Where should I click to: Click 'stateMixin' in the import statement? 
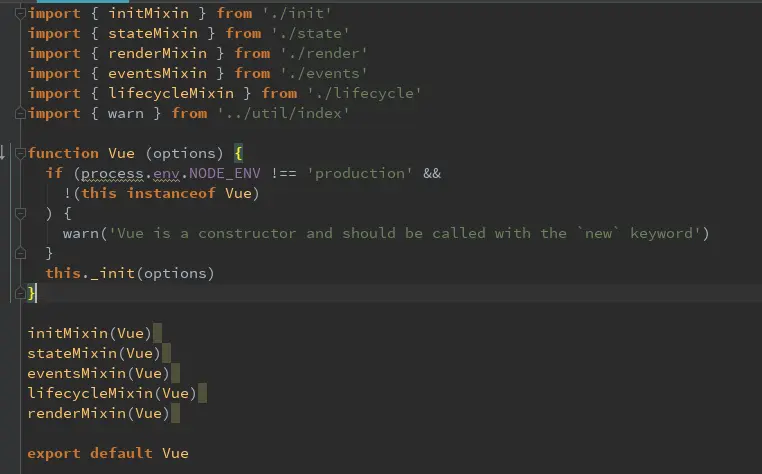(153, 33)
